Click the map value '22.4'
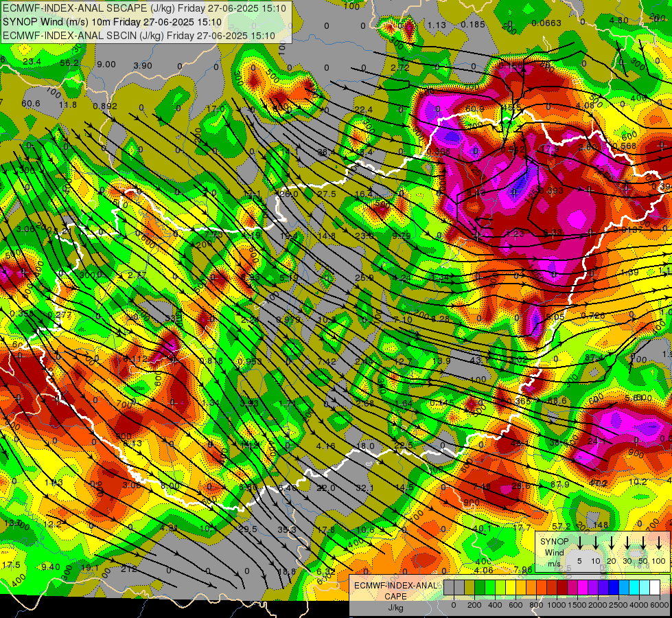672x618 pixels. click(x=363, y=111)
